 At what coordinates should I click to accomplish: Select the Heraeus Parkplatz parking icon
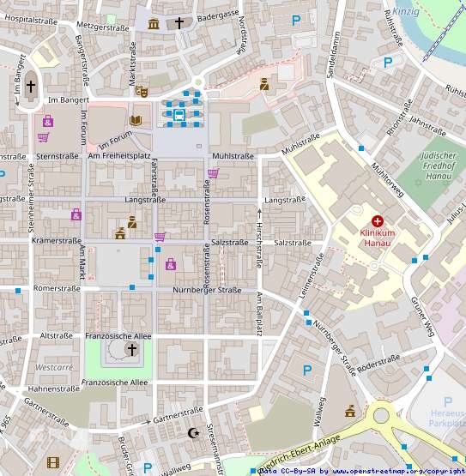448,402
